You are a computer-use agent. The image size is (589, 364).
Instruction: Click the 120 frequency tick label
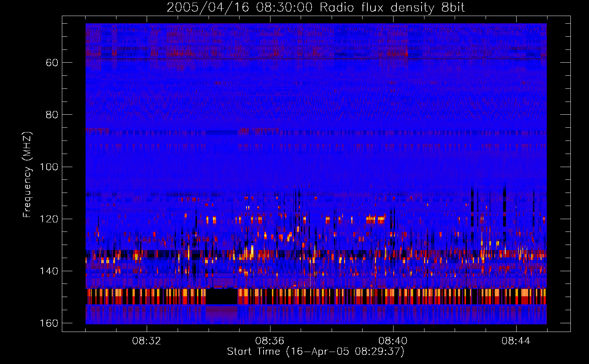point(49,219)
